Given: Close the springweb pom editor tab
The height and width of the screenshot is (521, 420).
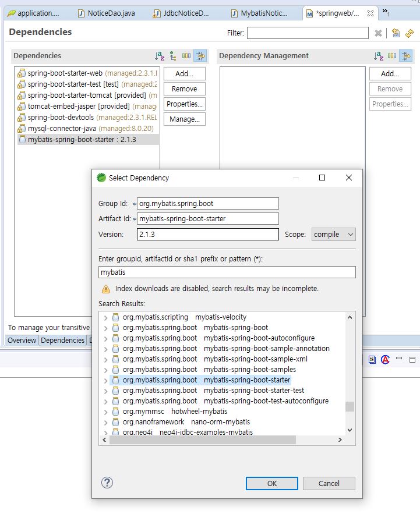Looking at the screenshot, I should 370,13.
